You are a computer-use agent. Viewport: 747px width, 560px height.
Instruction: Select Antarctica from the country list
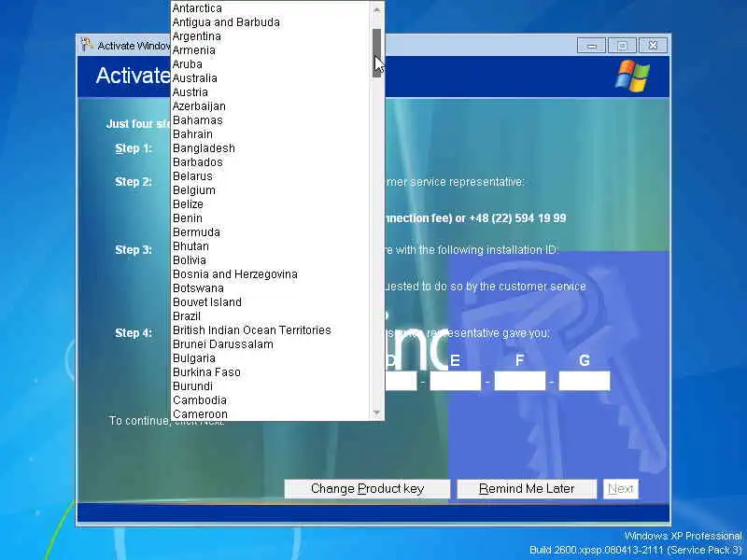pyautogui.click(x=270, y=8)
